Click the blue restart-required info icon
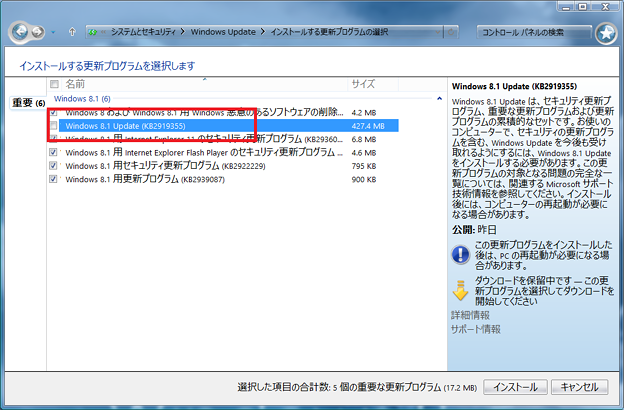The height and width of the screenshot is (410, 624). (x=460, y=255)
